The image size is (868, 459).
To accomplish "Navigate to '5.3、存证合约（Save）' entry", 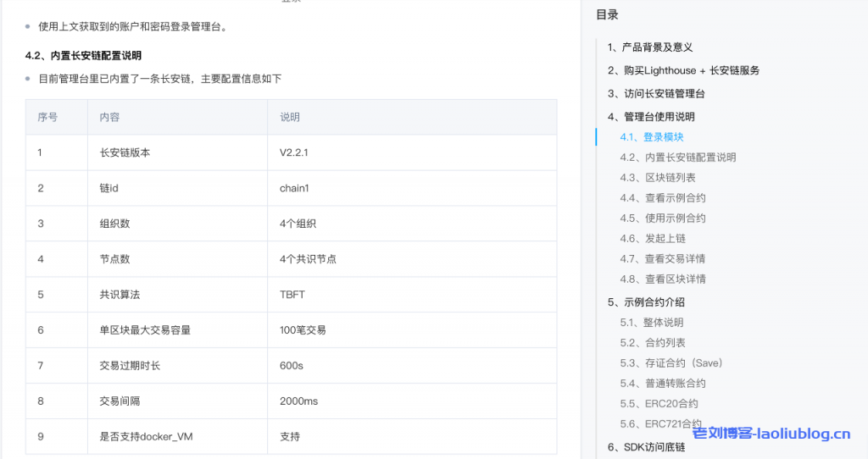I will (x=670, y=363).
